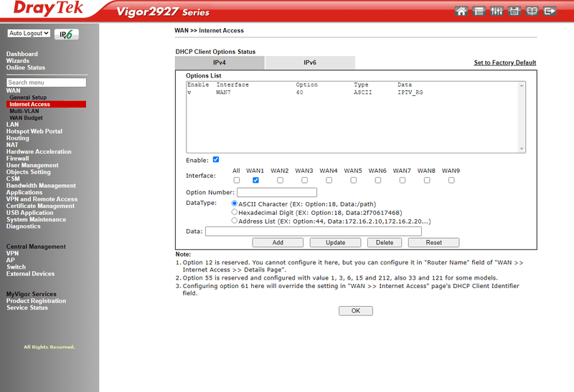Open the manual book icon in the header
The height and width of the screenshot is (392, 574).
coord(532,11)
